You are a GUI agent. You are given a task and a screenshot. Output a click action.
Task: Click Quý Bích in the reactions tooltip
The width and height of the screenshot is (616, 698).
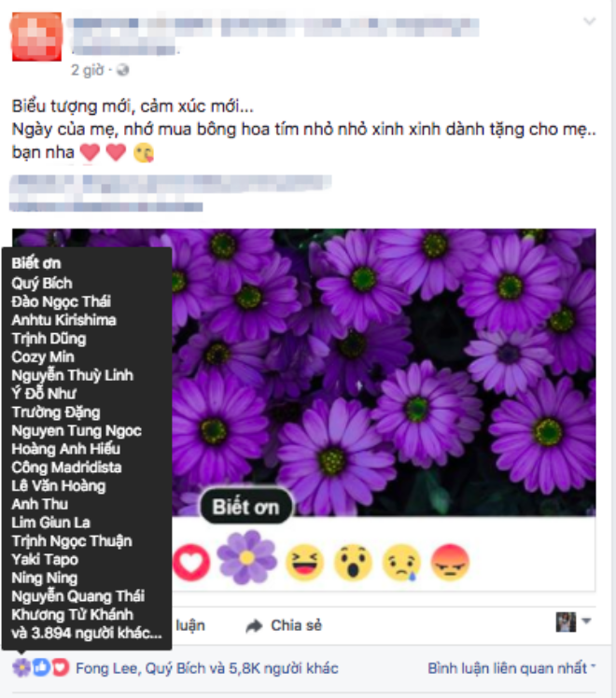42,283
